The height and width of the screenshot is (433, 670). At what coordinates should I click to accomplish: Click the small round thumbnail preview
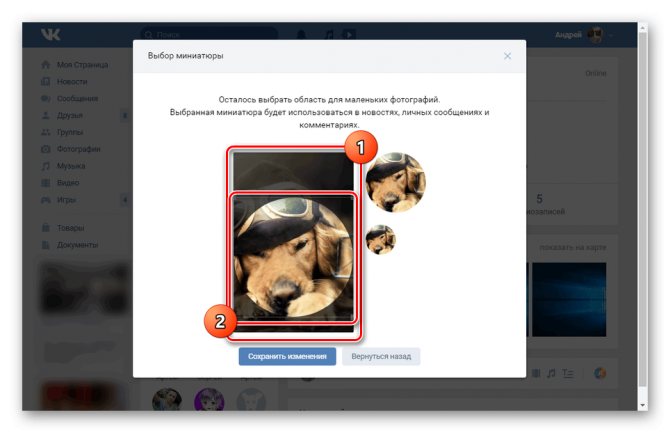380,239
